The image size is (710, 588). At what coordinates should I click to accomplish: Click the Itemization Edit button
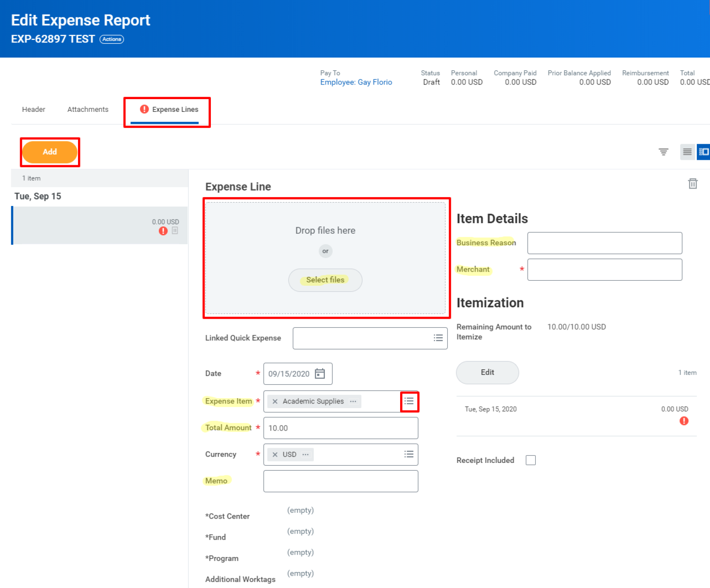tap(487, 373)
